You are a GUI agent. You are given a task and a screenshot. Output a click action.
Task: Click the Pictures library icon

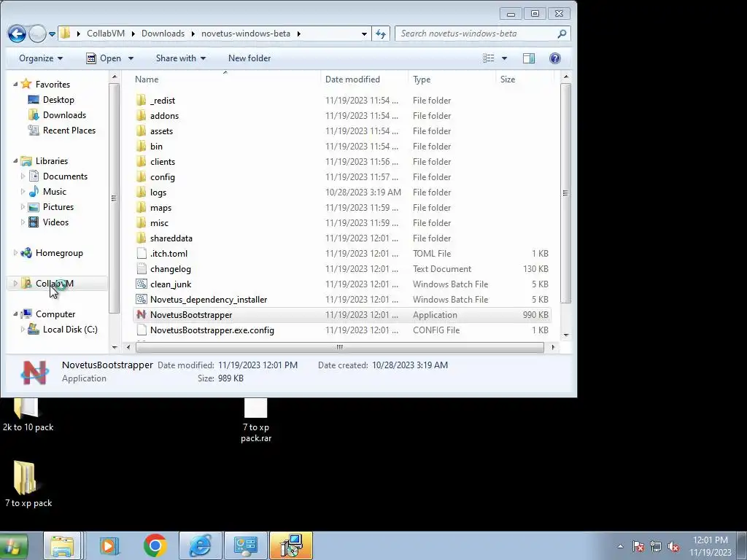pyautogui.click(x=34, y=206)
